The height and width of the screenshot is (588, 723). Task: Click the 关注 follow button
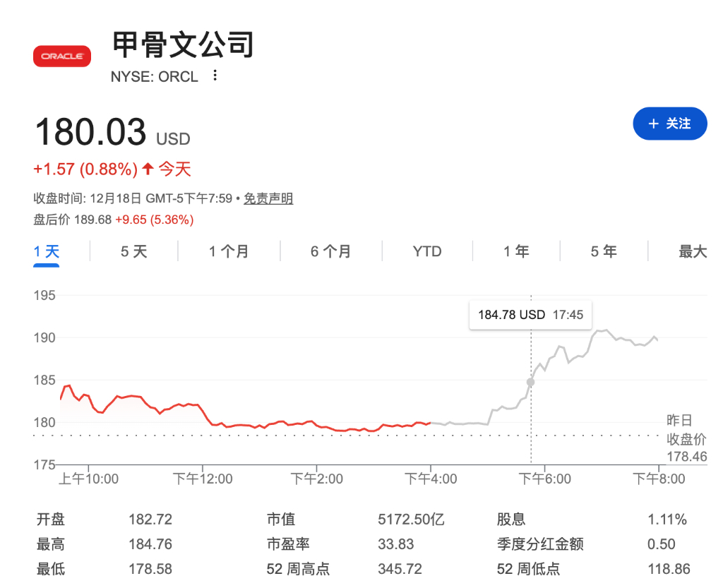(x=669, y=123)
